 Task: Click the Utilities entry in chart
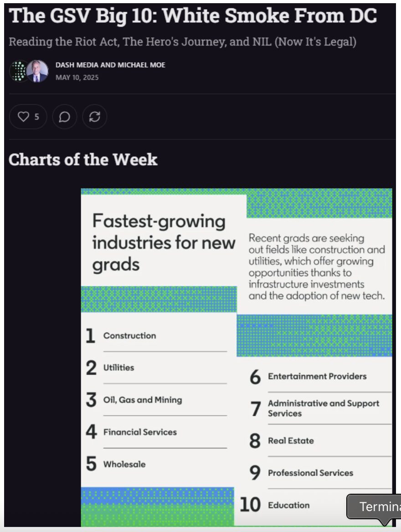[118, 368]
